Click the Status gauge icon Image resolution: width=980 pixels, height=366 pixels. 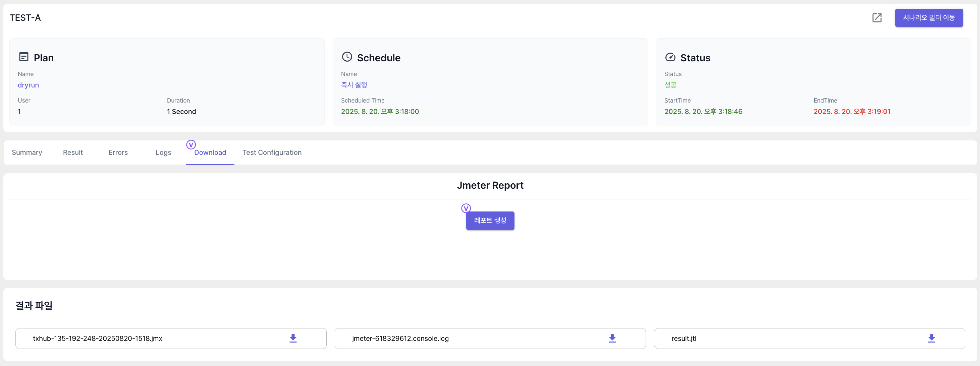[x=670, y=57]
